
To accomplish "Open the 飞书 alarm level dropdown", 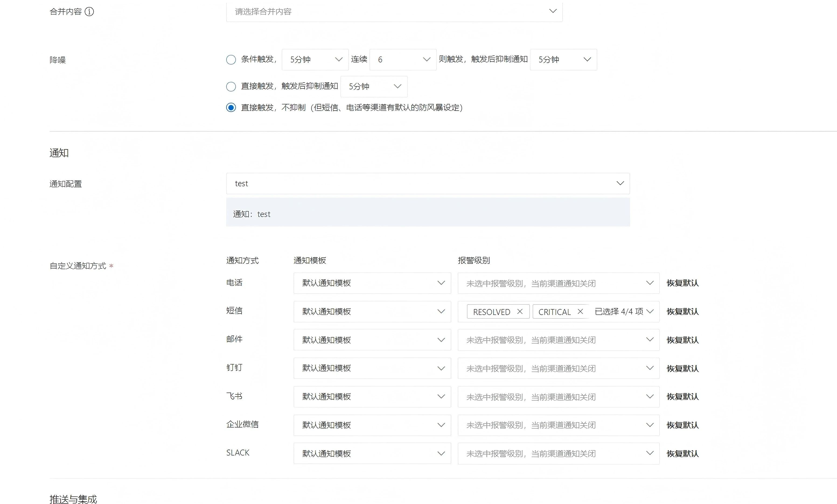I will (559, 397).
